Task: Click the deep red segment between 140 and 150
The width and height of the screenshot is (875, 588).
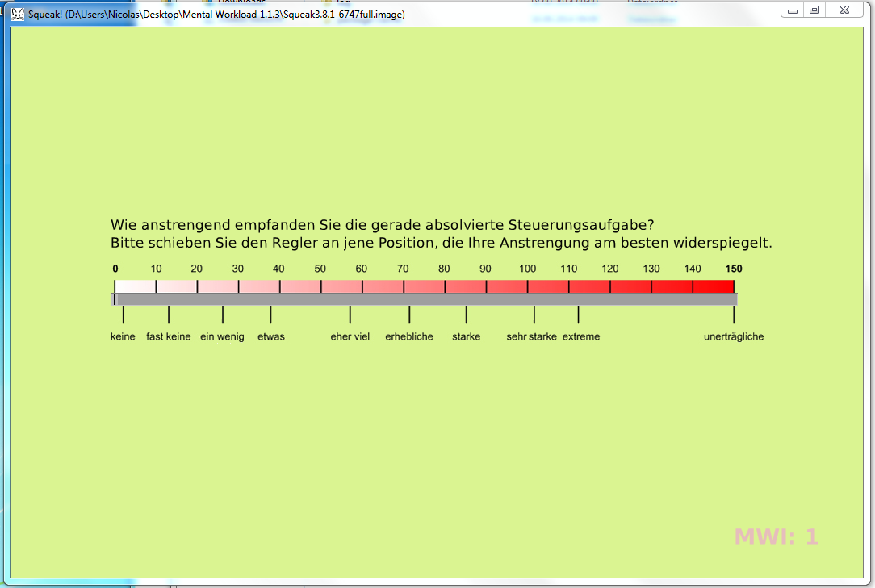Action: coord(713,286)
